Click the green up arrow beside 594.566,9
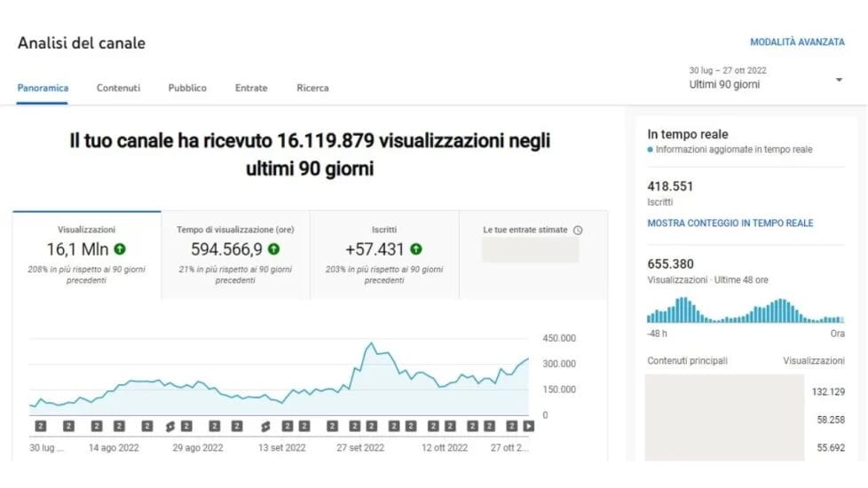This screenshot has height=488, width=868. [x=273, y=249]
